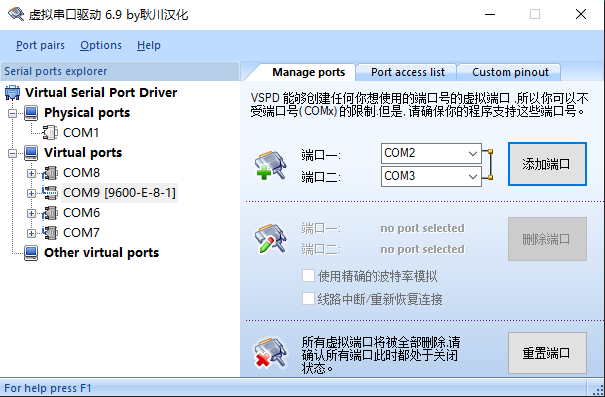The height and width of the screenshot is (397, 605).
Task: Click the Virtual Serial Port Driver root icon
Action: coord(12,93)
